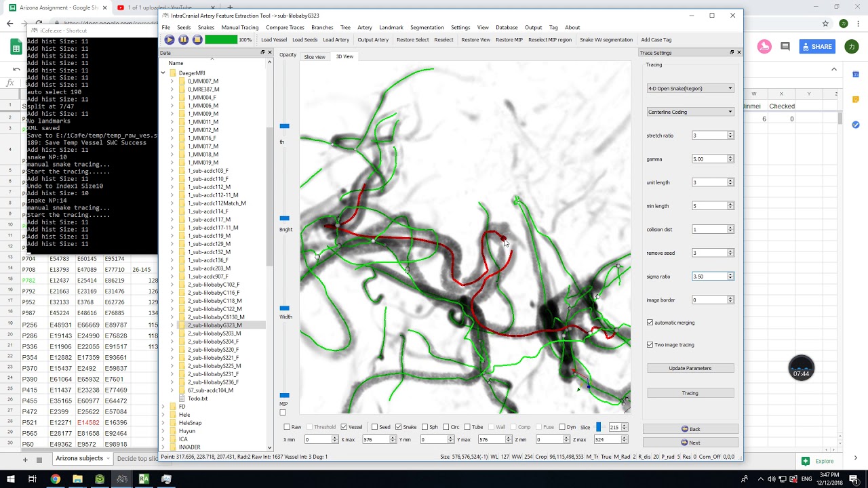Click the Tracing button
The width and height of the screenshot is (868, 488).
690,393
